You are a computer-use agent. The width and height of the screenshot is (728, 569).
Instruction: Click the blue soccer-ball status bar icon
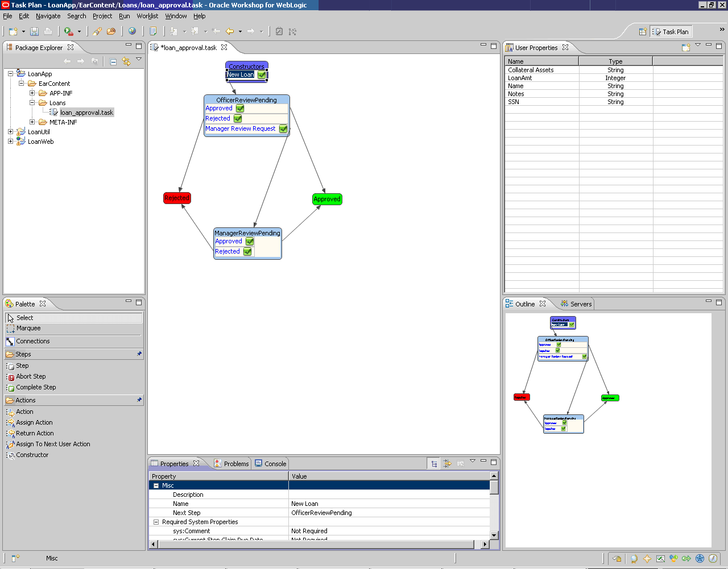click(x=700, y=559)
